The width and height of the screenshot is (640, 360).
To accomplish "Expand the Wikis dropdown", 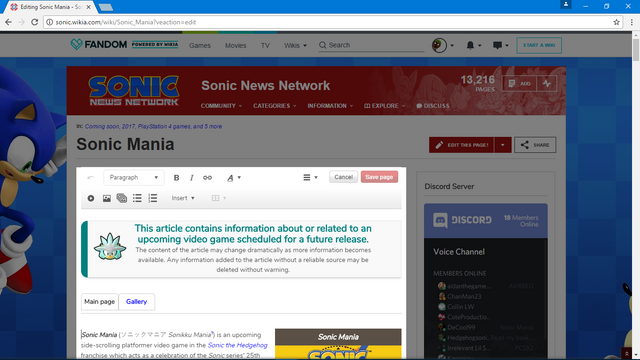I will coord(295,45).
